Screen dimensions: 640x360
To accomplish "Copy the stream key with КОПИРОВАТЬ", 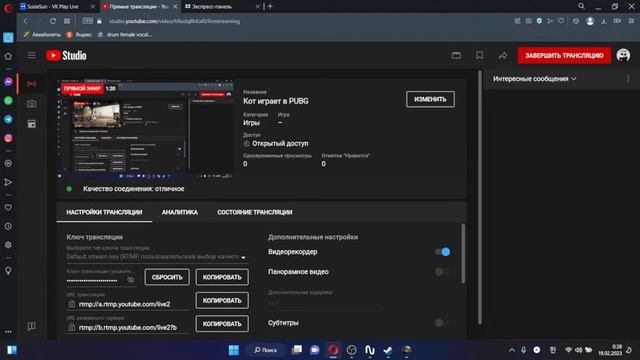I will pos(222,277).
